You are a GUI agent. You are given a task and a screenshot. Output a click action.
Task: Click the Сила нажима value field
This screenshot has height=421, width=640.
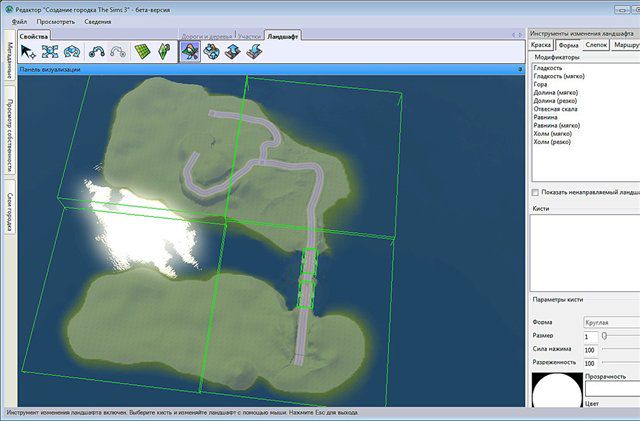(590, 350)
